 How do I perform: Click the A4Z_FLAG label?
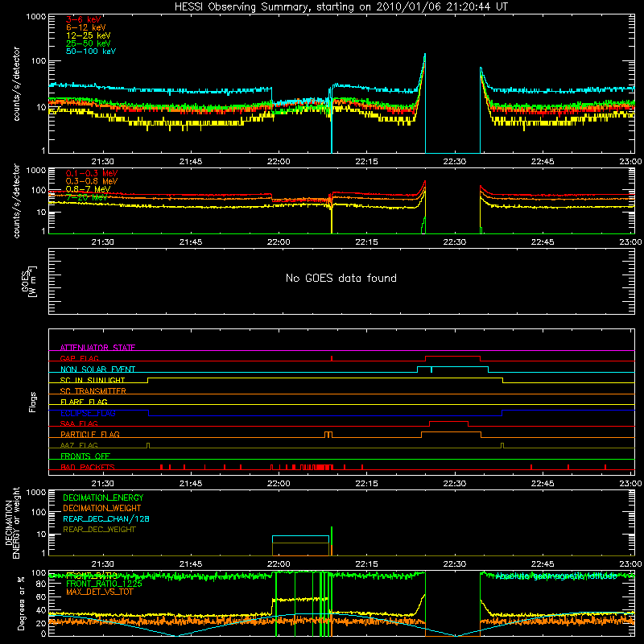pyautogui.click(x=79, y=445)
